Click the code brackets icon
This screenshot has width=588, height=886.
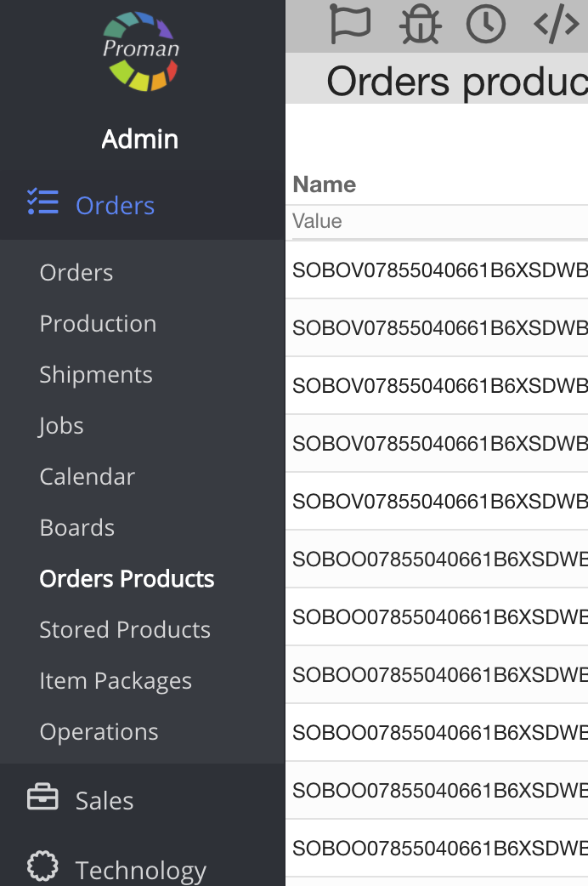[x=556, y=24]
